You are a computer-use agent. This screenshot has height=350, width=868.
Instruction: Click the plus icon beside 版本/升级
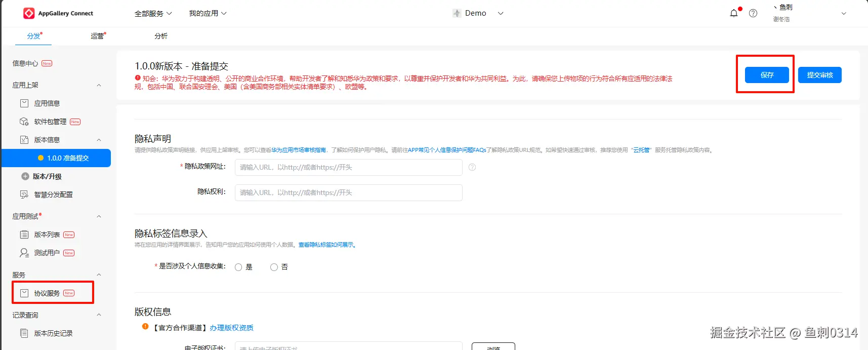pyautogui.click(x=25, y=176)
